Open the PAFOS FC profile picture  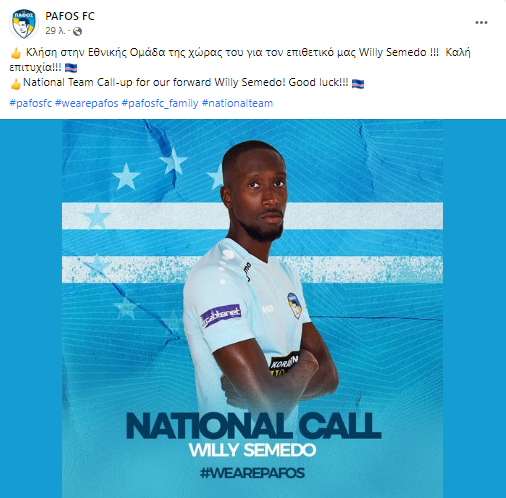point(24,24)
